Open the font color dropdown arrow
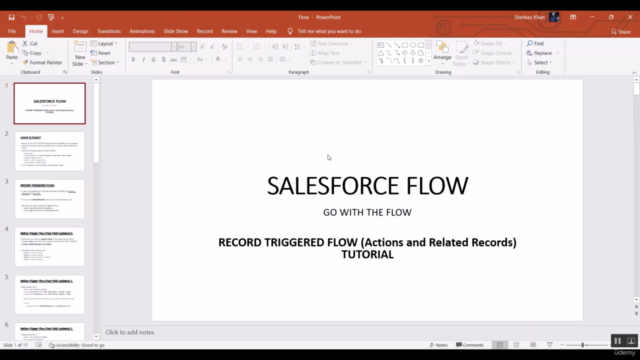640x360 pixels. (225, 60)
